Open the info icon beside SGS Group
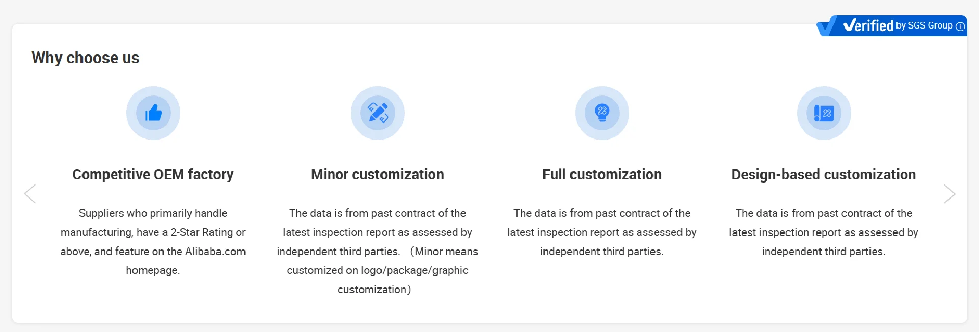 (x=960, y=26)
